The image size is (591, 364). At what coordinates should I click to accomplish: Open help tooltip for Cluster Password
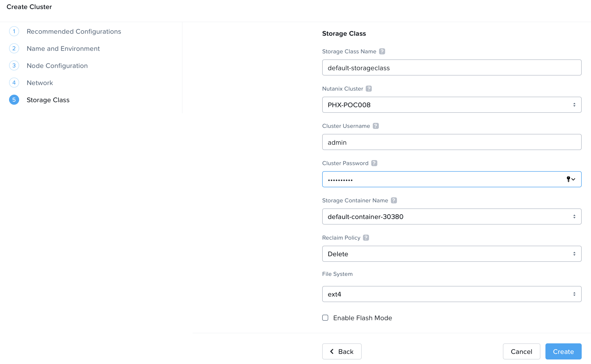pos(374,163)
